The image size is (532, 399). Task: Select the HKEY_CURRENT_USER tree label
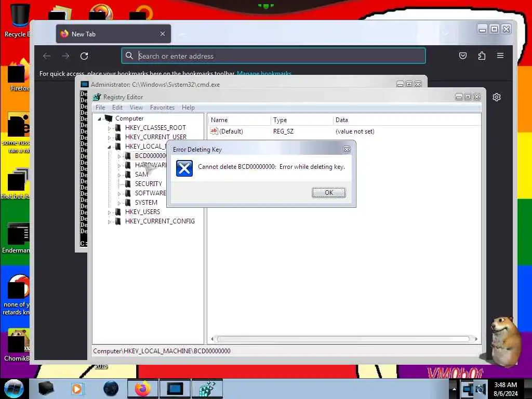tap(156, 137)
